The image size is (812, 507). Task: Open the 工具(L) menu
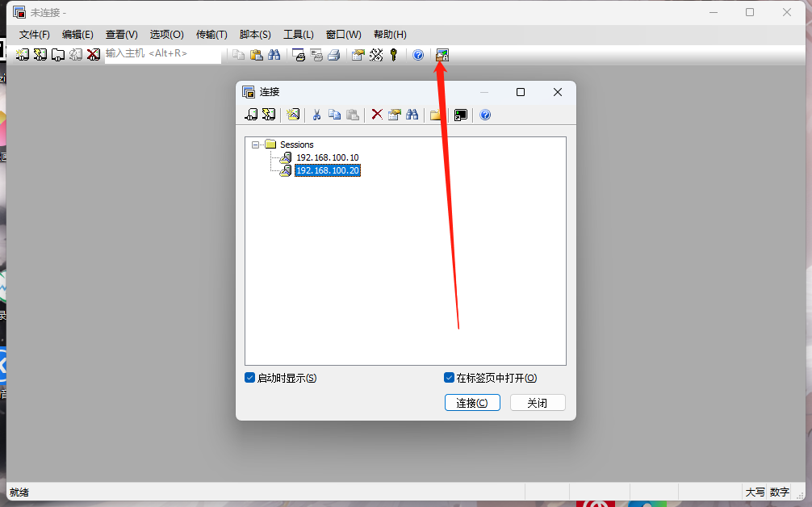click(299, 35)
